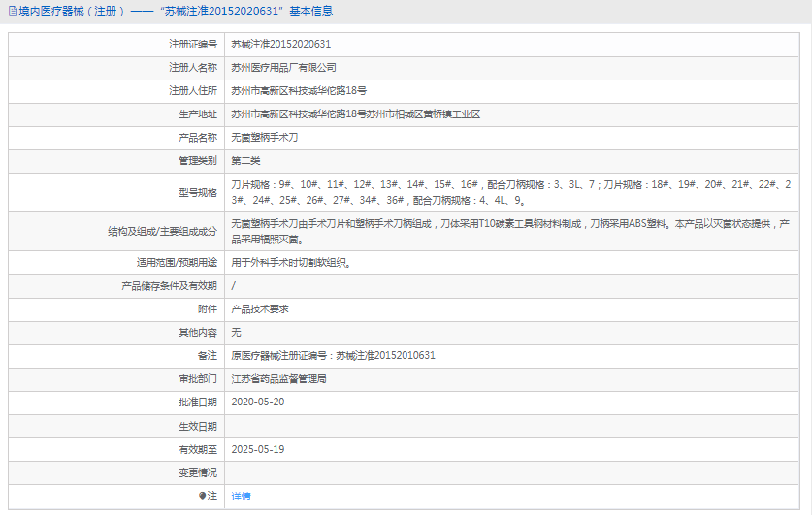Click expiry date 2025-05-19

(x=257, y=449)
